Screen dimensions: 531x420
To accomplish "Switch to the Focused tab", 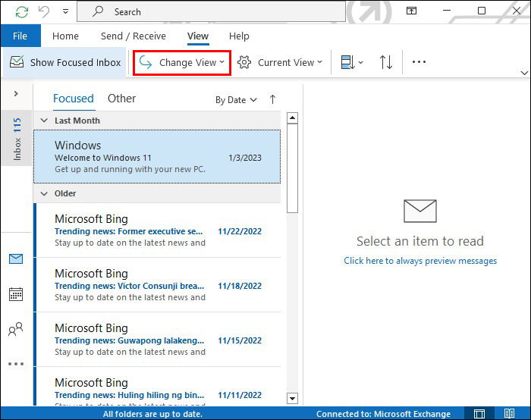I will tap(74, 99).
